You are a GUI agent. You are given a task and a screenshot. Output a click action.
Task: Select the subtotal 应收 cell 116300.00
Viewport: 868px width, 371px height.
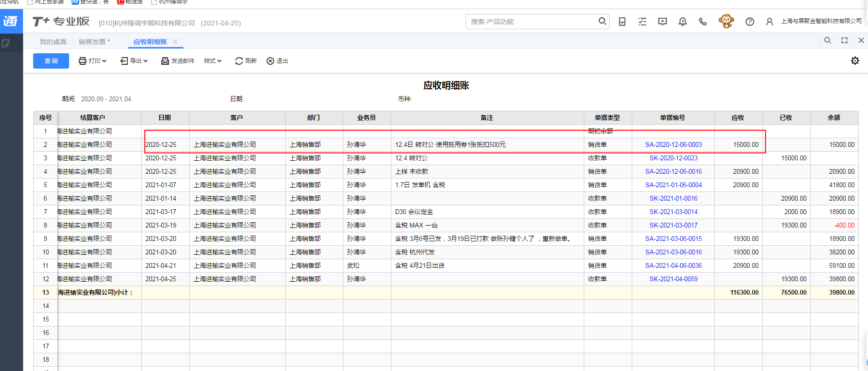tap(738, 292)
